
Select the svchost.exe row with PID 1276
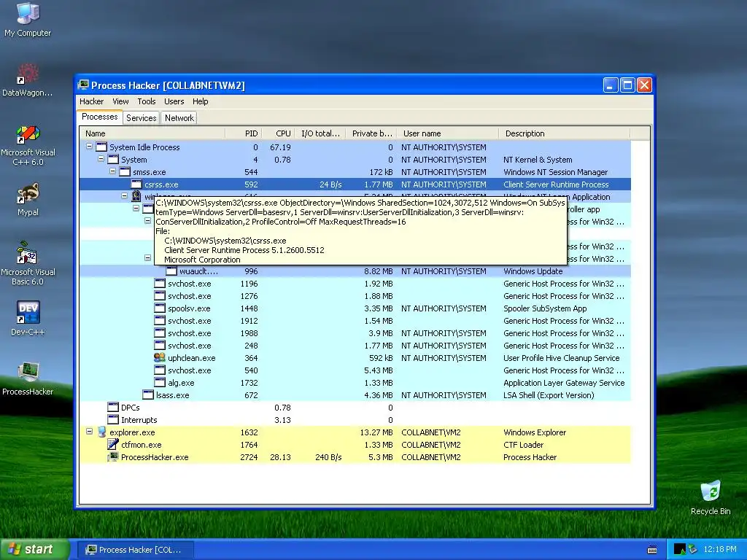pyautogui.click(x=355, y=296)
